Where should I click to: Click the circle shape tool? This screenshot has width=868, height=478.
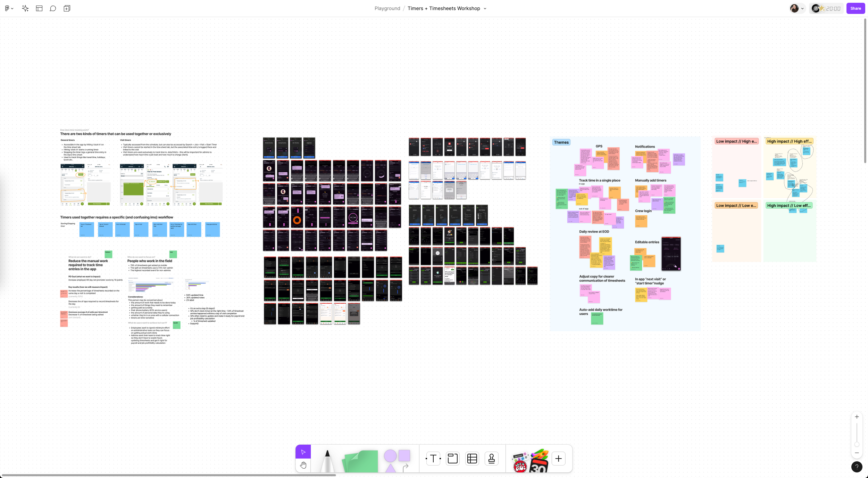point(390,455)
